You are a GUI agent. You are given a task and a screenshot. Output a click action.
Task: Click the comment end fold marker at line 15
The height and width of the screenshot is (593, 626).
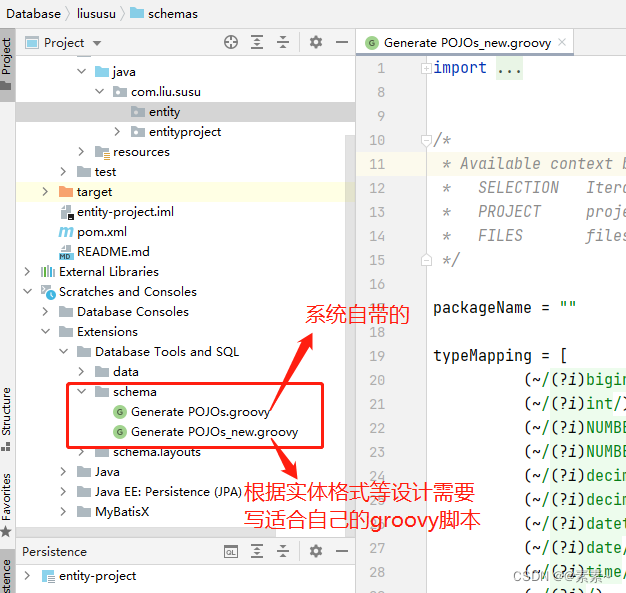coord(426,260)
